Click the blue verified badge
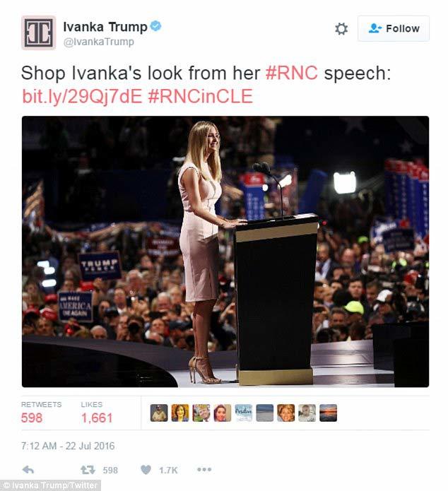Screen dimensions: 448x491 tap(155, 26)
